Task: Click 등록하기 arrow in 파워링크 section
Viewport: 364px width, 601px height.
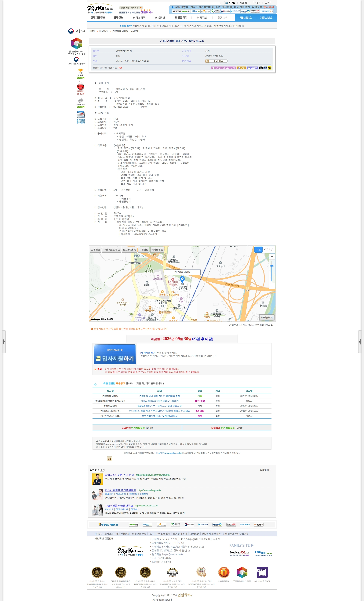Action: [x=265, y=470]
